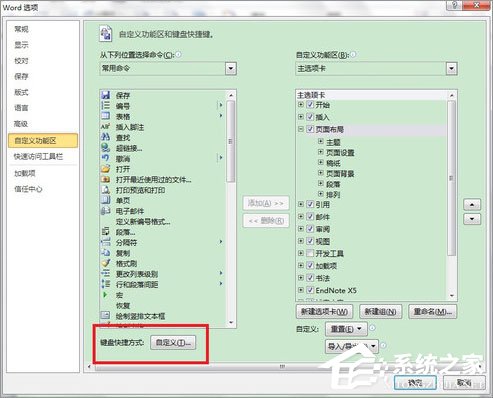Click the info icon next to 重置 button
493x398 pixels.
click(372, 328)
